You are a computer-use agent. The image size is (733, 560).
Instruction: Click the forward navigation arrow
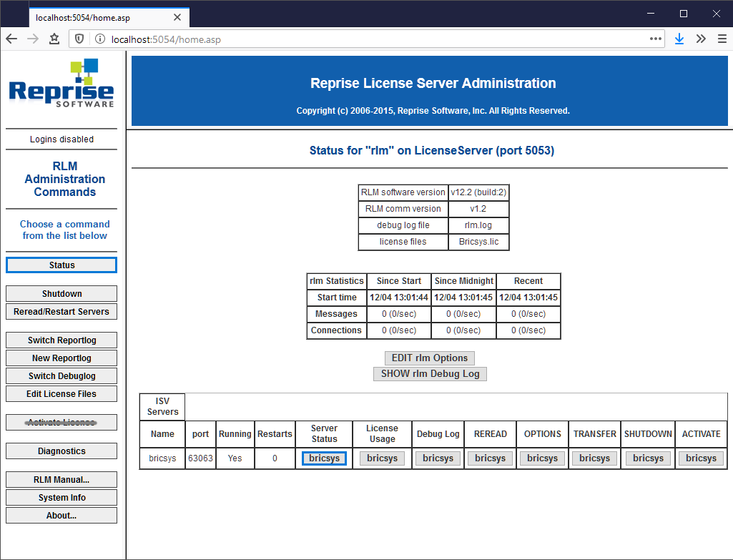[33, 39]
